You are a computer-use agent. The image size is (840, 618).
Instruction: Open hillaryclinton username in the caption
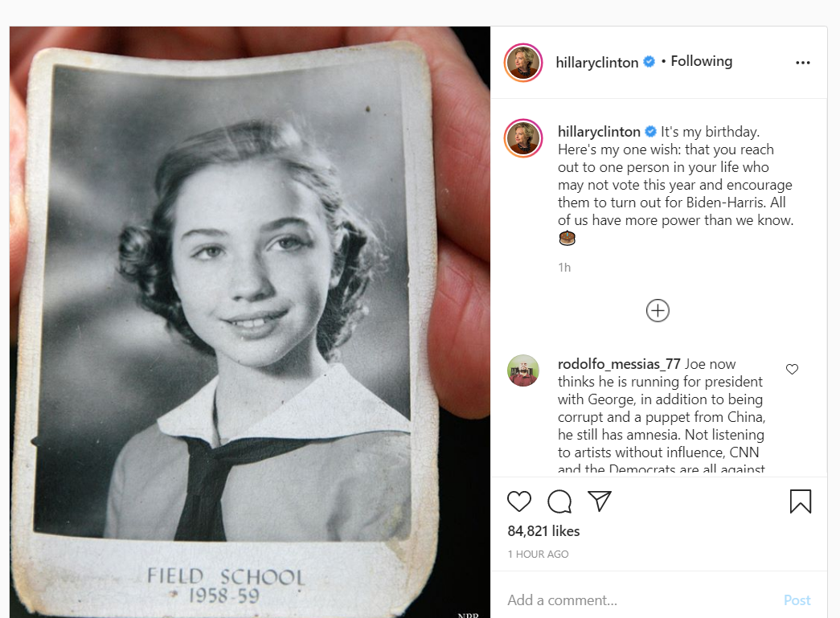599,132
